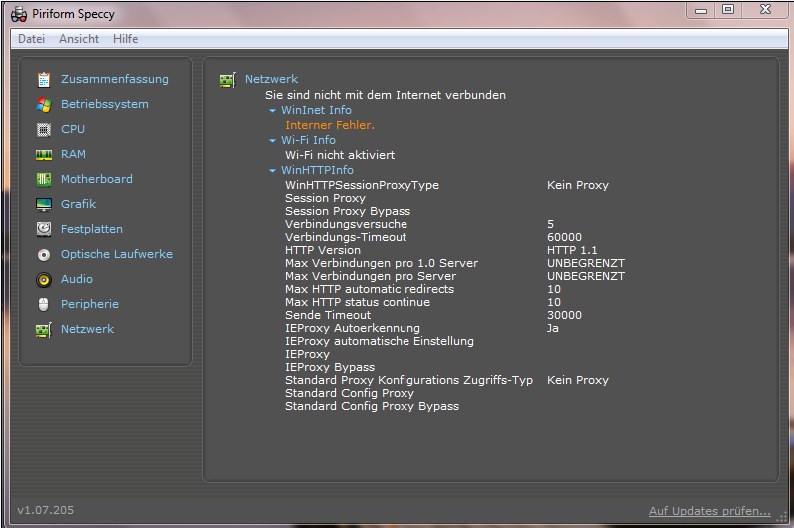Click 'Max HTTP automatic redirects' label
The image size is (794, 528).
click(x=370, y=289)
